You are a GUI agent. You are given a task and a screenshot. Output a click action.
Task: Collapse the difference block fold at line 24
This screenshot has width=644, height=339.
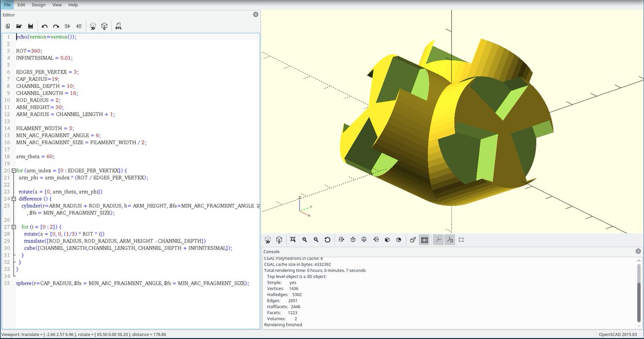13,198
